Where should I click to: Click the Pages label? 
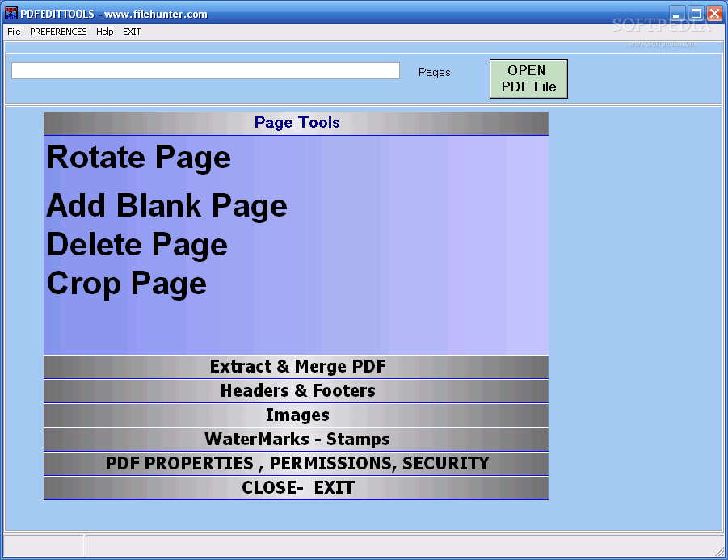pos(434,73)
